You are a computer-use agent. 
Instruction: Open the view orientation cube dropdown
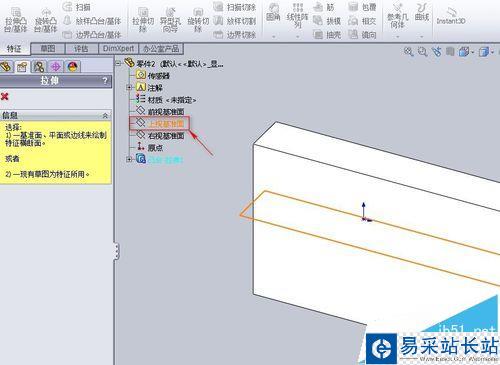click(x=466, y=52)
